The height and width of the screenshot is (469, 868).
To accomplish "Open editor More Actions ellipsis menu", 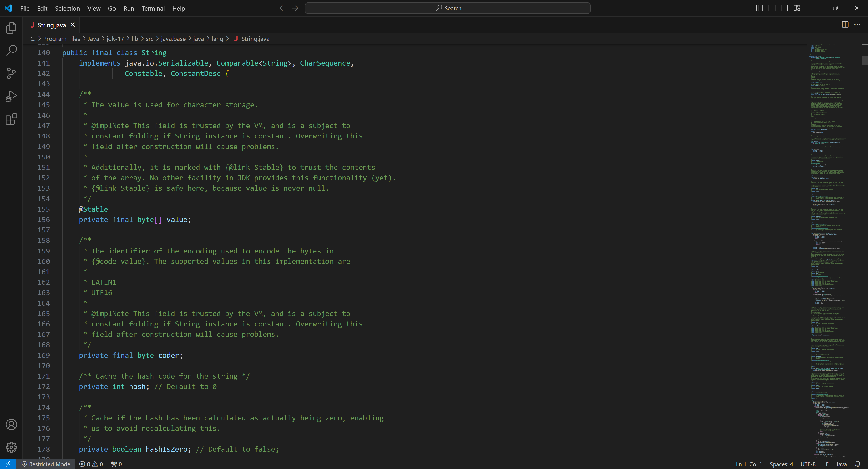I will (x=857, y=25).
